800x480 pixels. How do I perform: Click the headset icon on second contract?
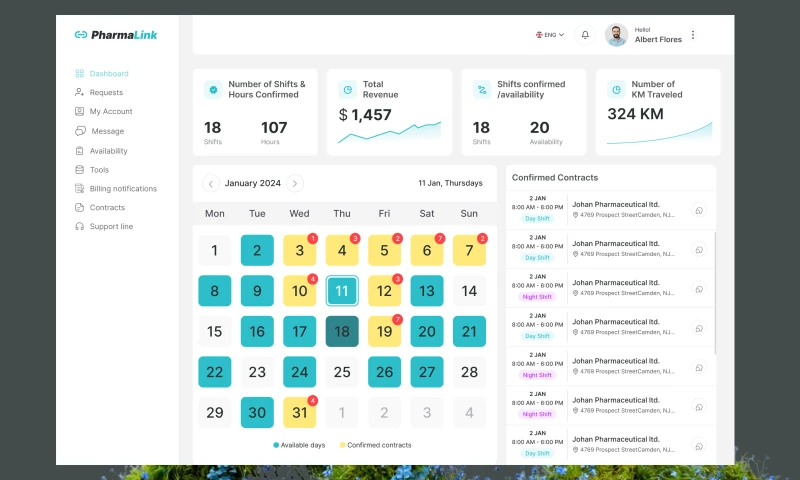coord(699,249)
